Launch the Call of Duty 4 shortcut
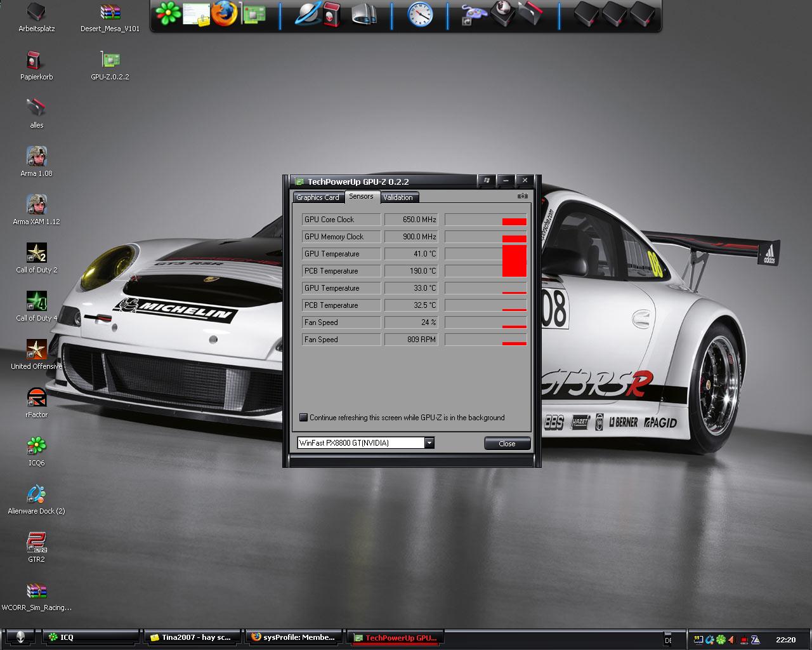812x650 pixels. coord(37,306)
